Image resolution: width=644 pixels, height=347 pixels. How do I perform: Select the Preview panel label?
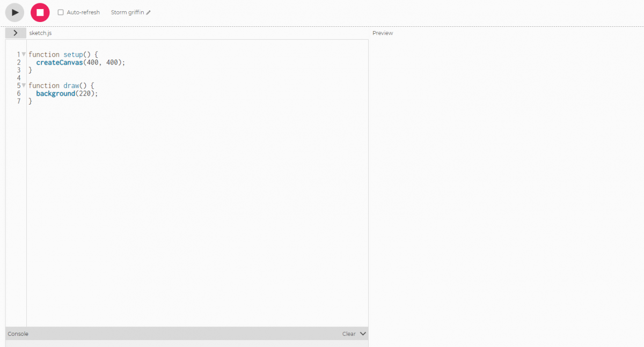pos(383,33)
